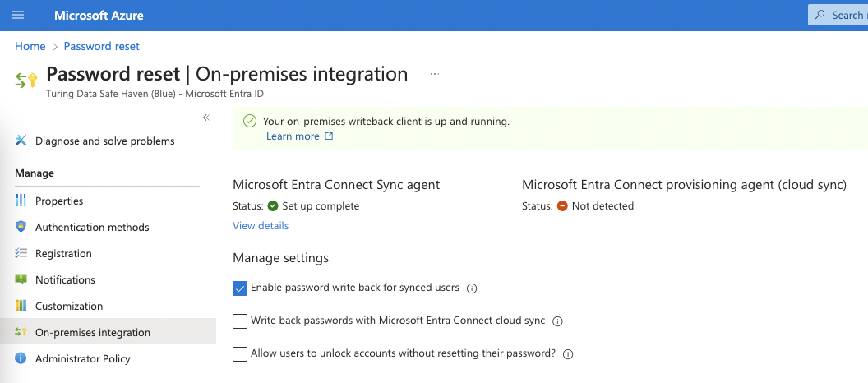
Task: Click the Customization icon
Action: click(x=21, y=306)
